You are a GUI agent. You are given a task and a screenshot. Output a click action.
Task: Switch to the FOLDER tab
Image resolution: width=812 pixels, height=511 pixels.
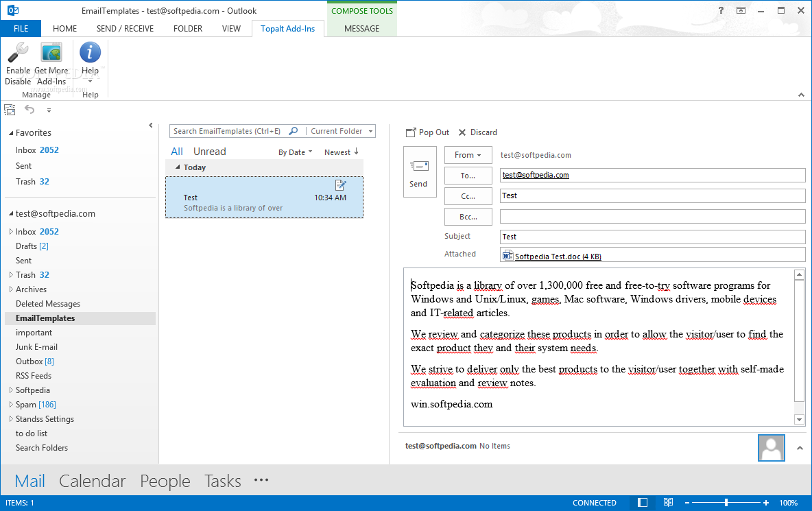[x=188, y=29]
